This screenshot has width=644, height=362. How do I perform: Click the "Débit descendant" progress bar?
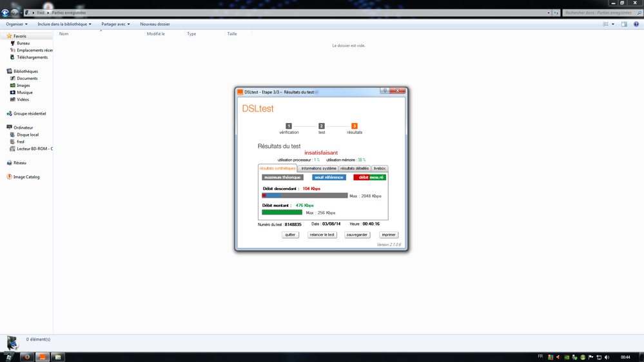pyautogui.click(x=305, y=196)
